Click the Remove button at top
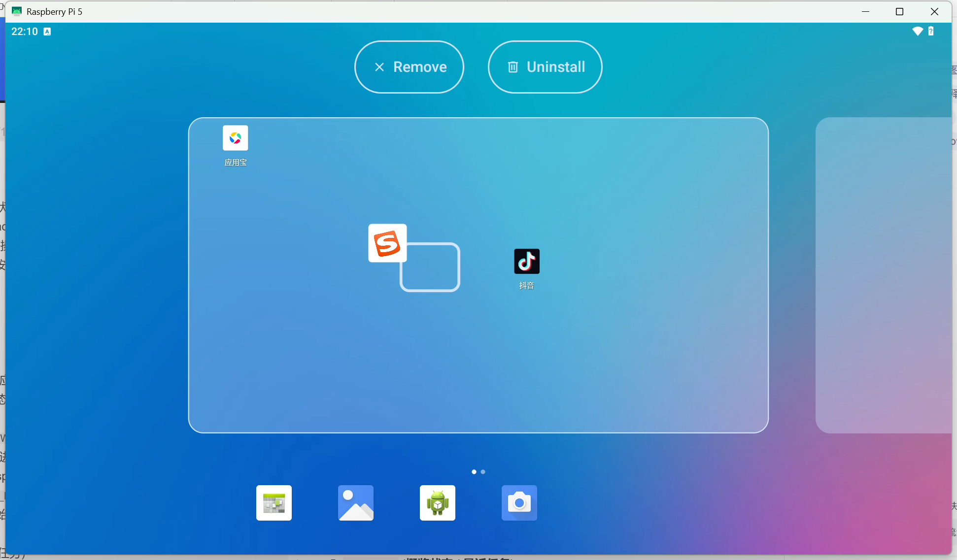 (x=409, y=67)
